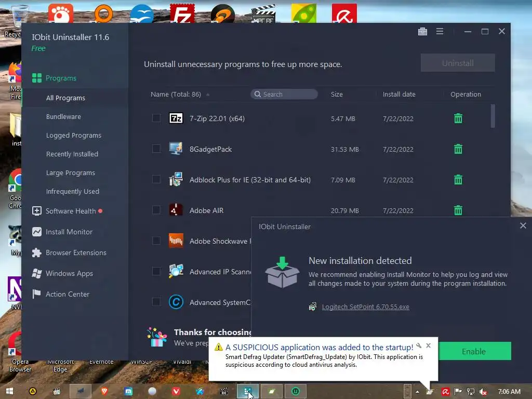Sort list by Size column

click(337, 95)
